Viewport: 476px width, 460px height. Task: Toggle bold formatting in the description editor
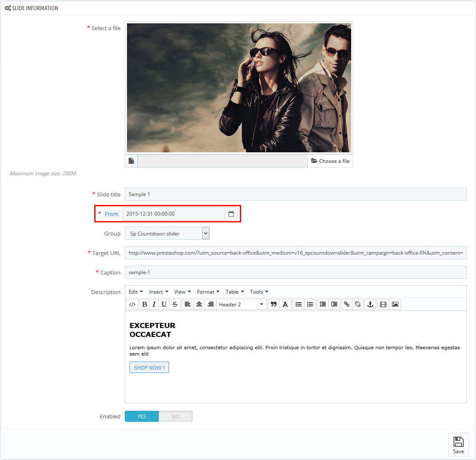point(144,304)
